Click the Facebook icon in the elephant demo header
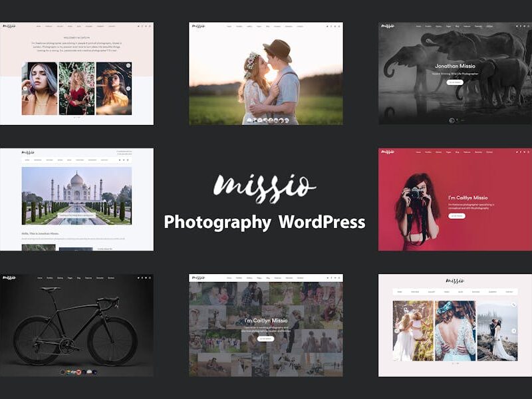This screenshot has width=532, height=399. [x=521, y=26]
